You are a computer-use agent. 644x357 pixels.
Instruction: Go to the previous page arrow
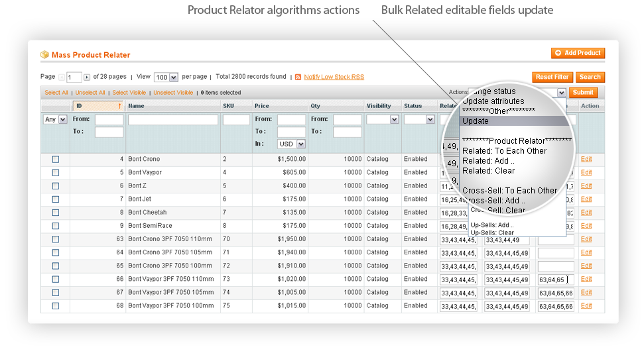point(62,77)
